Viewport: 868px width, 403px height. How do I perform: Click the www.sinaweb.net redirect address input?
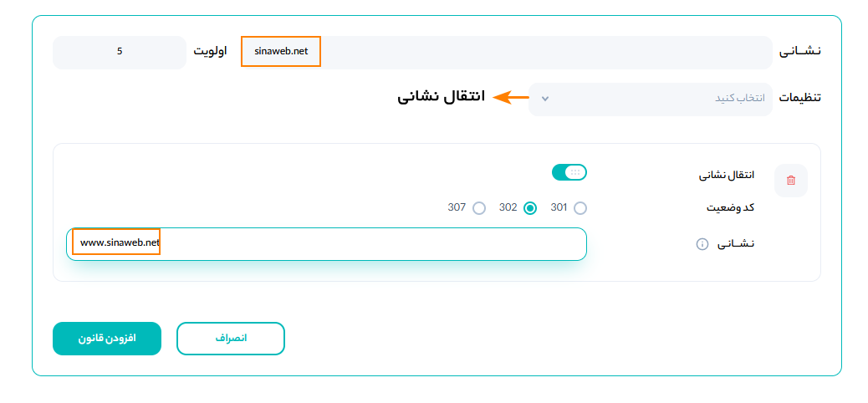(326, 243)
